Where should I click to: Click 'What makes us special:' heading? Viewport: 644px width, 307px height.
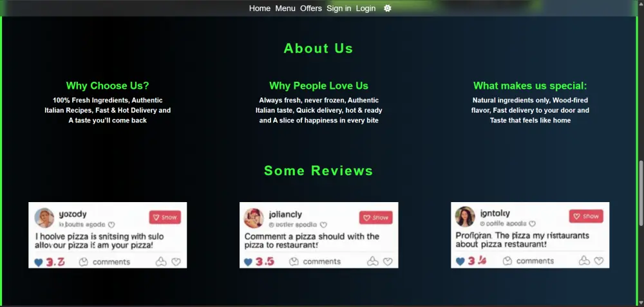click(530, 86)
